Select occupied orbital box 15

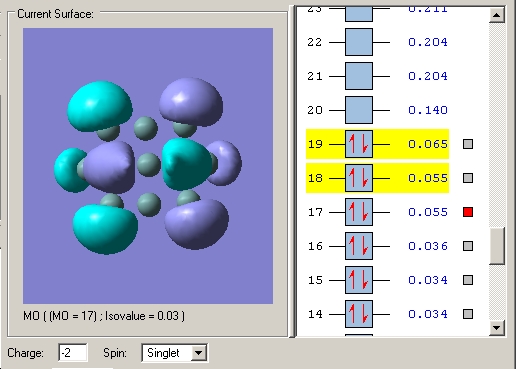pyautogui.click(x=359, y=280)
